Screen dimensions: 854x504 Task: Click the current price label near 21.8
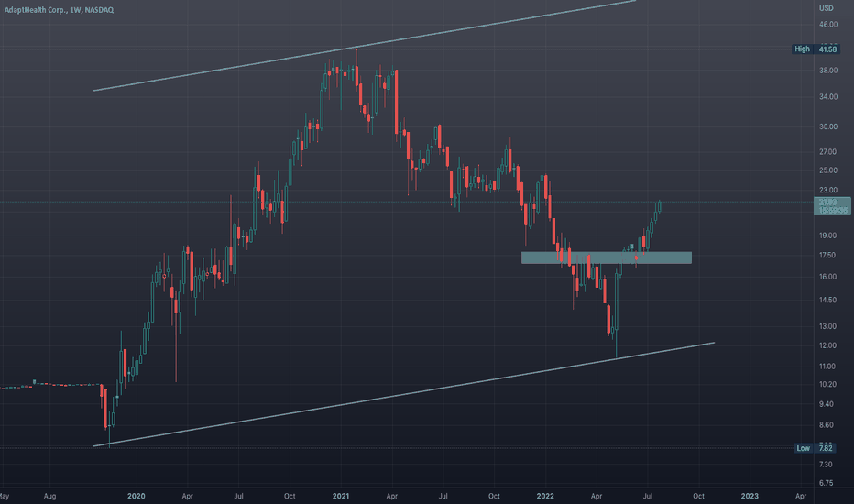point(832,206)
